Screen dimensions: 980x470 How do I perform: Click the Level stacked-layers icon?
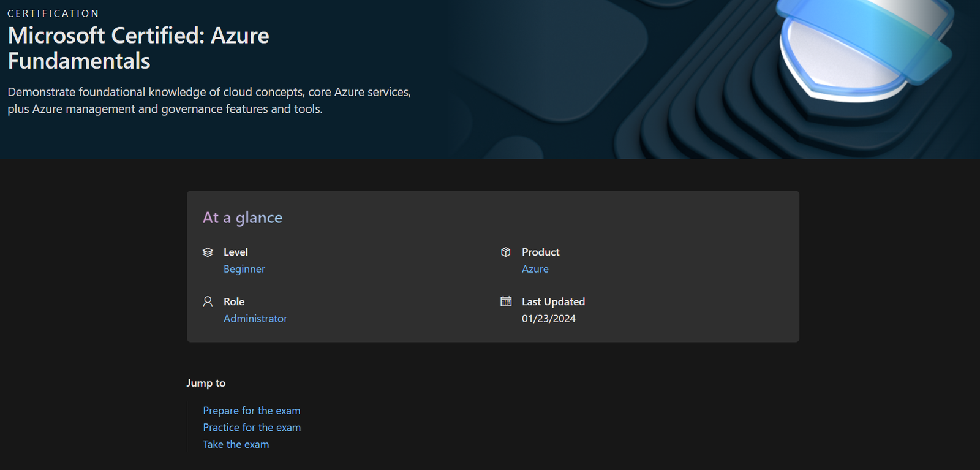pyautogui.click(x=208, y=252)
